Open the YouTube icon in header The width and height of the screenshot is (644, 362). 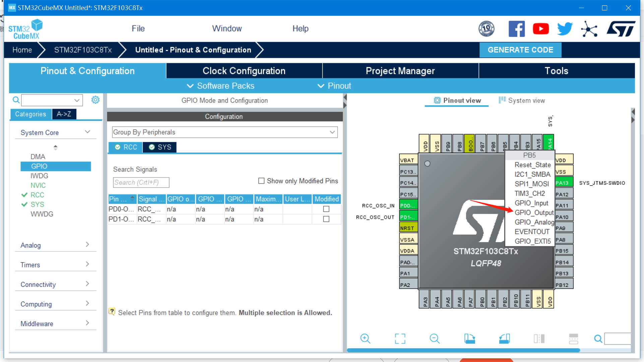[x=540, y=29]
